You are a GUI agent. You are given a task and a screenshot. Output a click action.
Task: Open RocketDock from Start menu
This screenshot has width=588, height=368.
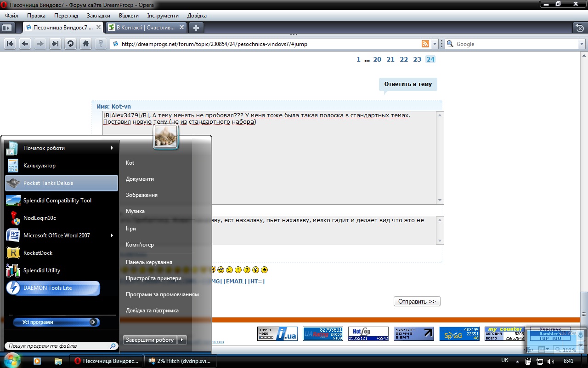pyautogui.click(x=61, y=253)
